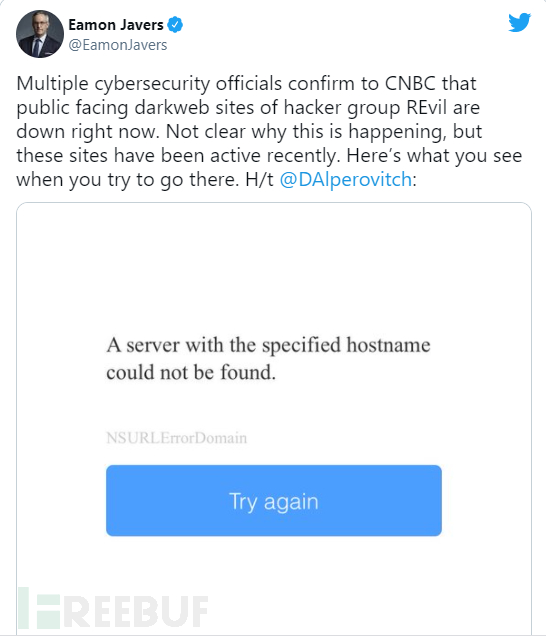Click the NSURLErrorDomain error label

(176, 438)
